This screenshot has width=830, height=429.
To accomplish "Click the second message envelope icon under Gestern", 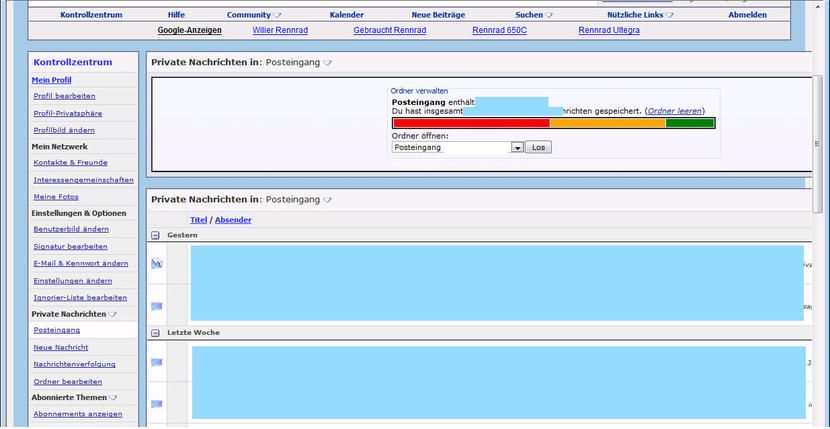I will pos(156,306).
